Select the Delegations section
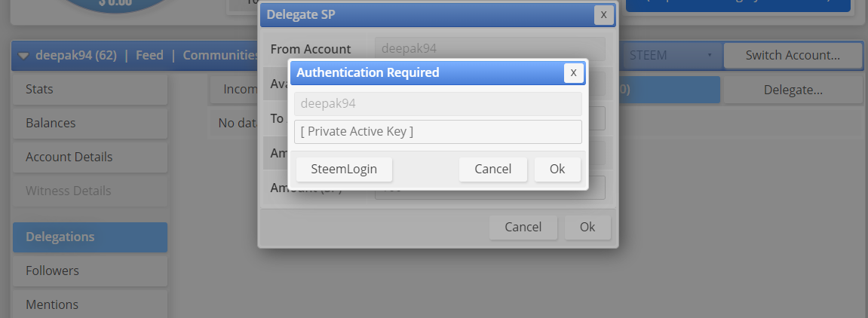This screenshot has height=318, width=868. [x=90, y=237]
